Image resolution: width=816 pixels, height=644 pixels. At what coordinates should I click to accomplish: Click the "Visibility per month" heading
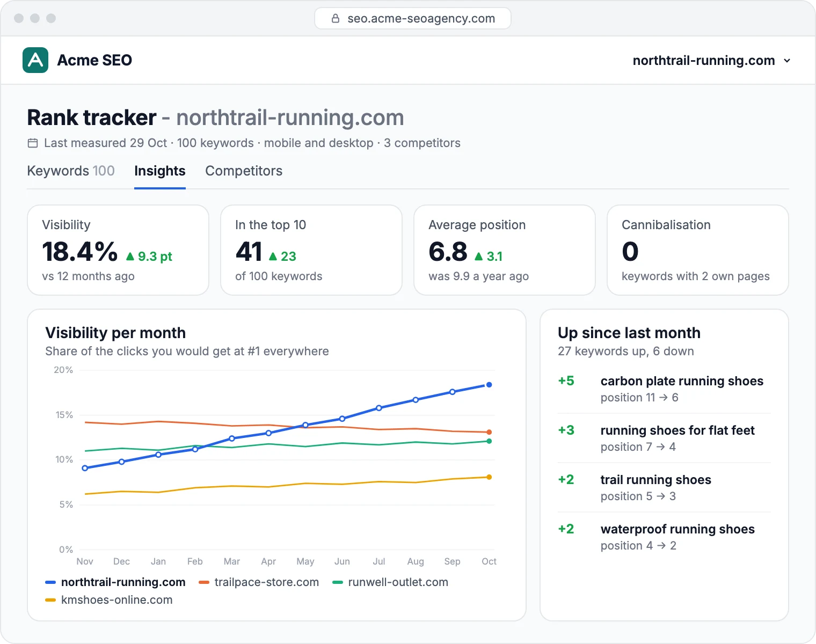click(115, 333)
